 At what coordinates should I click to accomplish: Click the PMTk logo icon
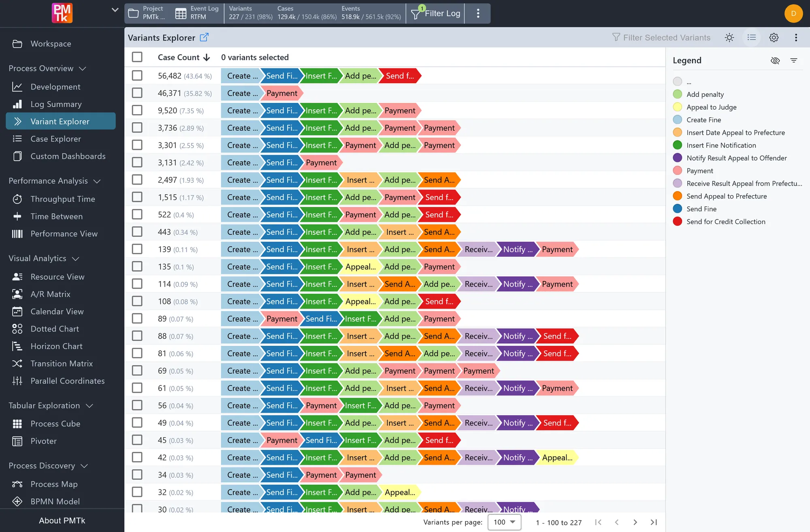(x=62, y=13)
